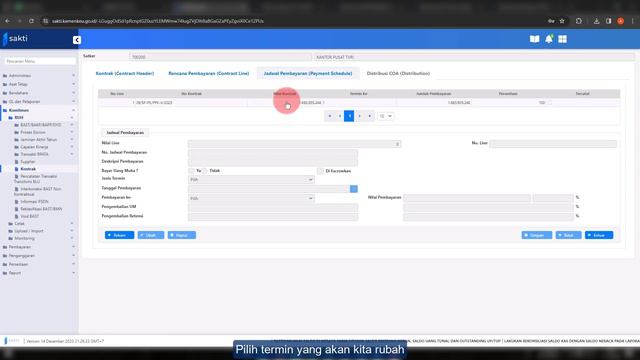
Task: Click the Nilai Line stepper arrows
Action: point(398,144)
